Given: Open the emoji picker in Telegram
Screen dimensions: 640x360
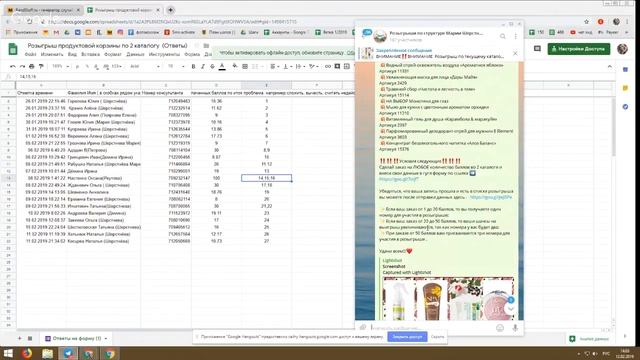Looking at the screenshot, I should click(x=500, y=327).
